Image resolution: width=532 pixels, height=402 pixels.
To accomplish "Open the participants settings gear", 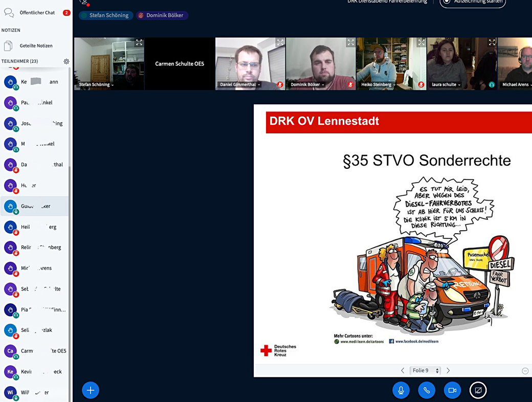I will (x=66, y=61).
